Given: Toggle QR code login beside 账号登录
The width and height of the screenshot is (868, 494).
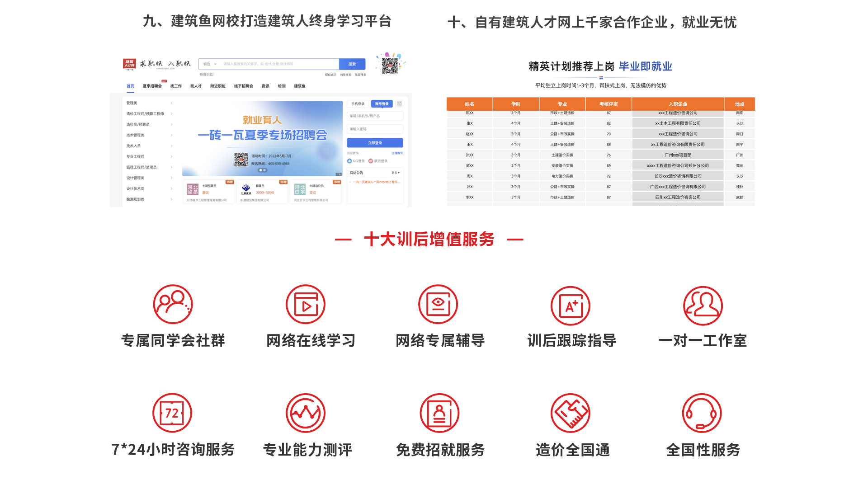Looking at the screenshot, I should point(399,104).
